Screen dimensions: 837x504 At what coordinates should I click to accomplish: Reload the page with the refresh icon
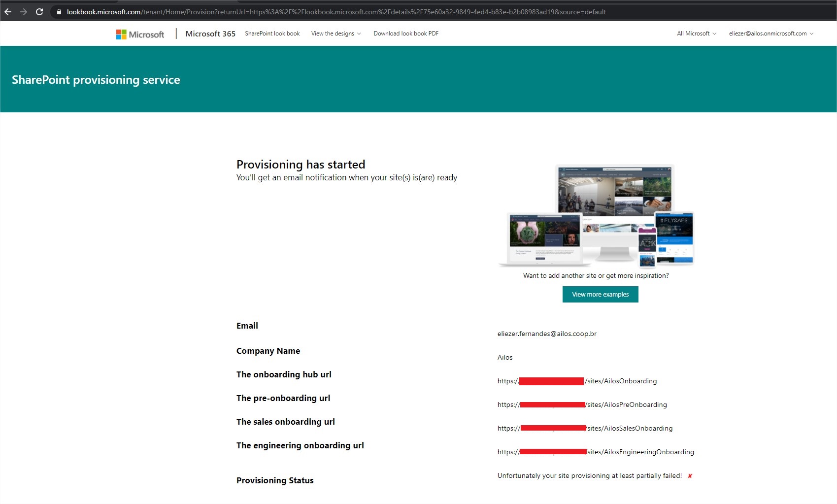coord(39,11)
